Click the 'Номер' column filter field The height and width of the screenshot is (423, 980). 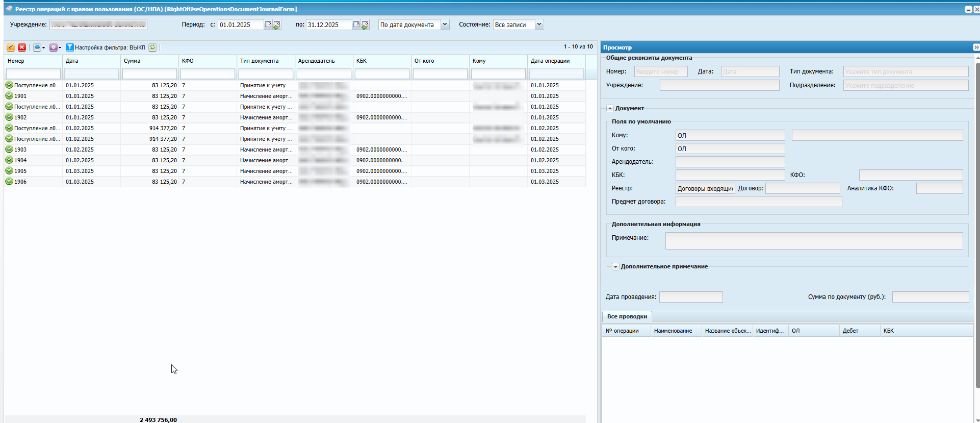(x=33, y=74)
